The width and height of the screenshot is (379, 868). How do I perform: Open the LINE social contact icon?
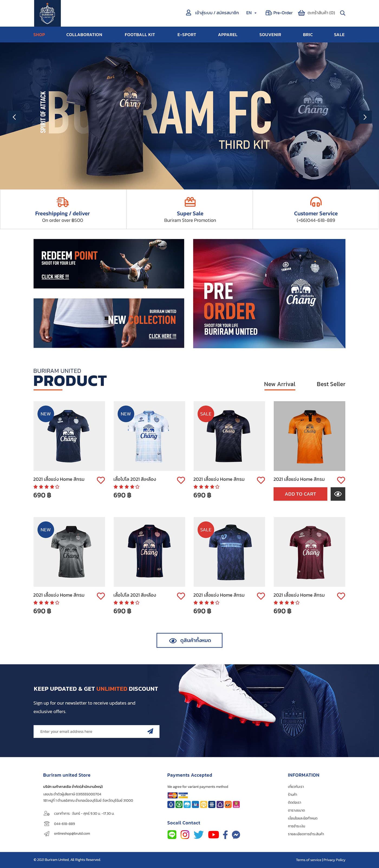172,835
